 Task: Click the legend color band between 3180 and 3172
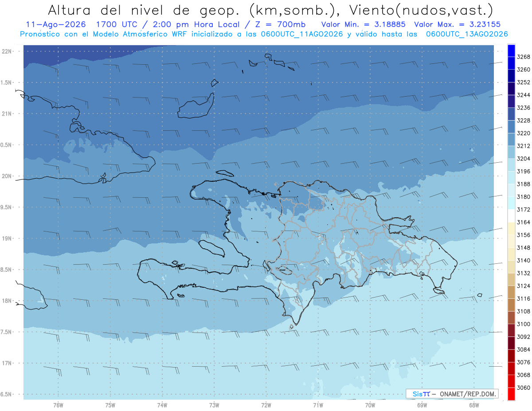(511, 203)
